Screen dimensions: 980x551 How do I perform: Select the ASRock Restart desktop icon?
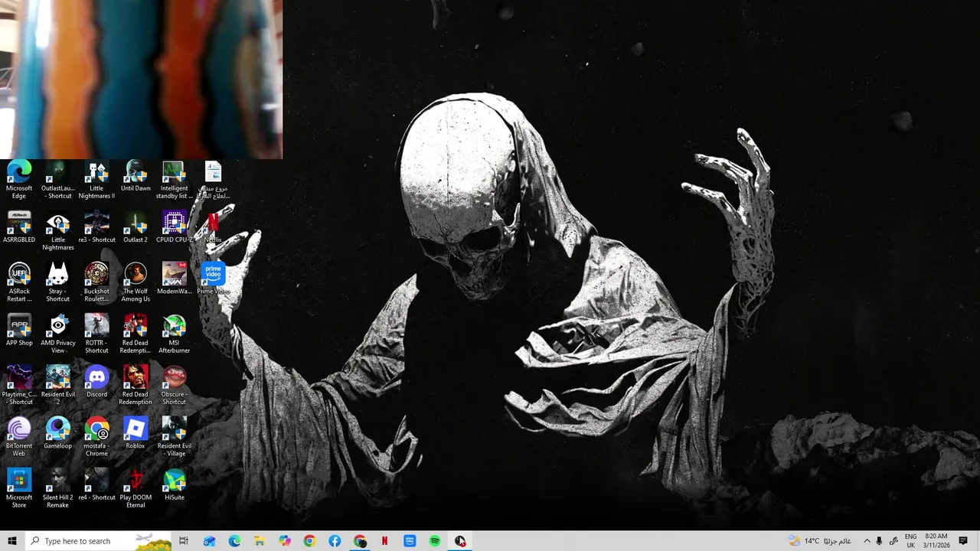(19, 282)
